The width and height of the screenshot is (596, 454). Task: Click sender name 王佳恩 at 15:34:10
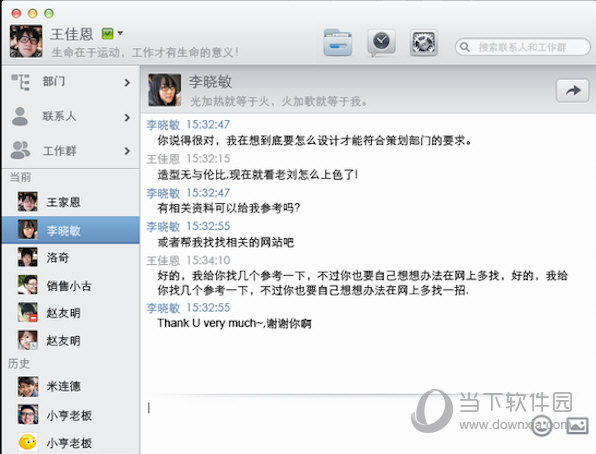[x=163, y=260]
